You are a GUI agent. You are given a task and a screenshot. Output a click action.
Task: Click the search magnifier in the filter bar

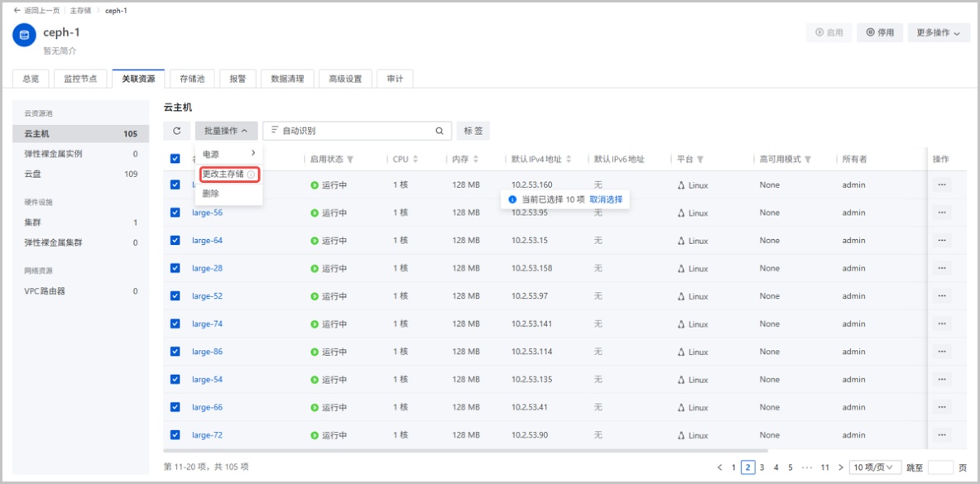click(439, 130)
